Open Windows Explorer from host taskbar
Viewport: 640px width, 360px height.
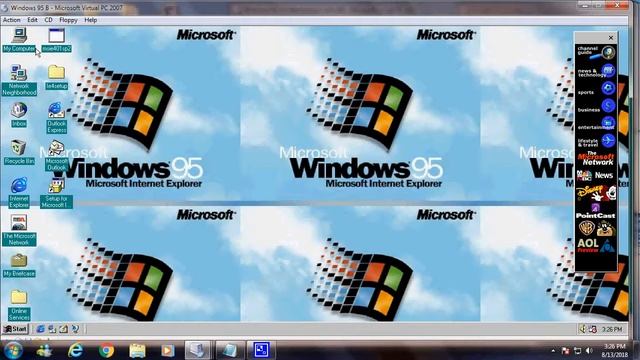pyautogui.click(x=138, y=350)
